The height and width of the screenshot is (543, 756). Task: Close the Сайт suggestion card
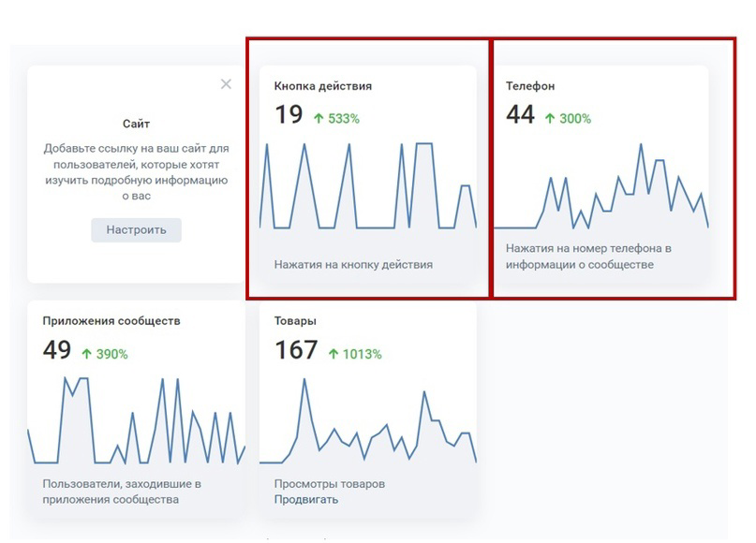[226, 84]
